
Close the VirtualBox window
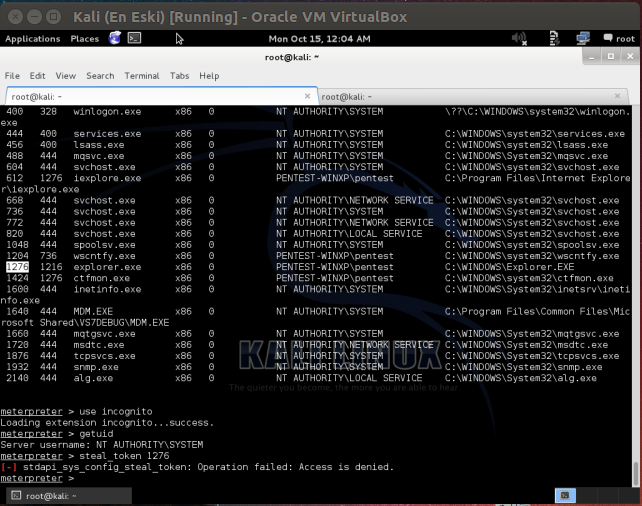15,17
